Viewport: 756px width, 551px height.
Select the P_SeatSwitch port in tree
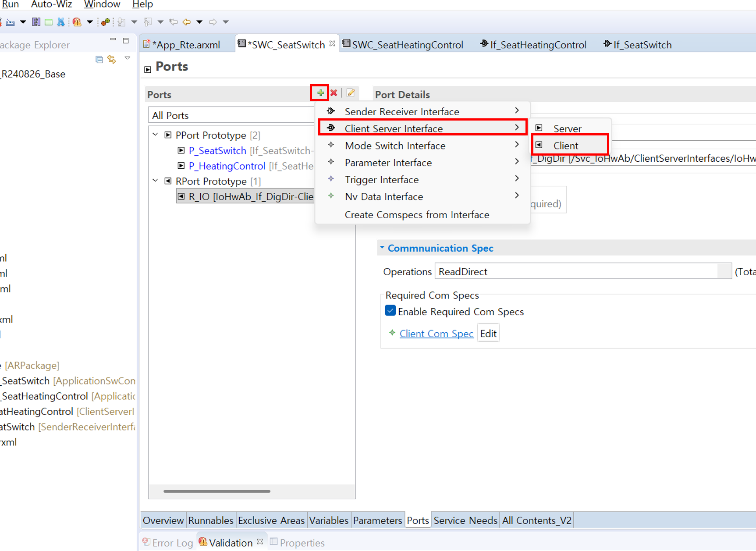click(x=217, y=151)
